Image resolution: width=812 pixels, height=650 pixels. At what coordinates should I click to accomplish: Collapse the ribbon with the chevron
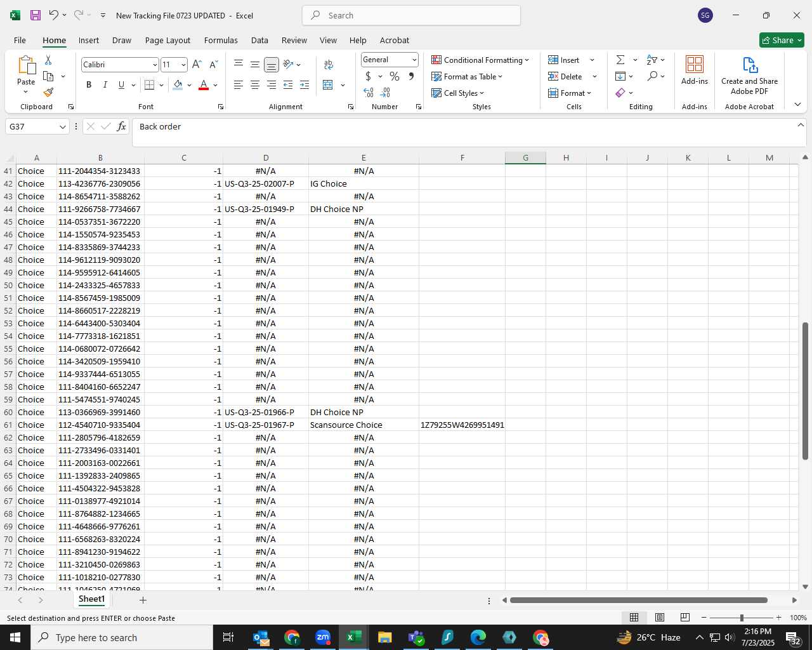(797, 104)
